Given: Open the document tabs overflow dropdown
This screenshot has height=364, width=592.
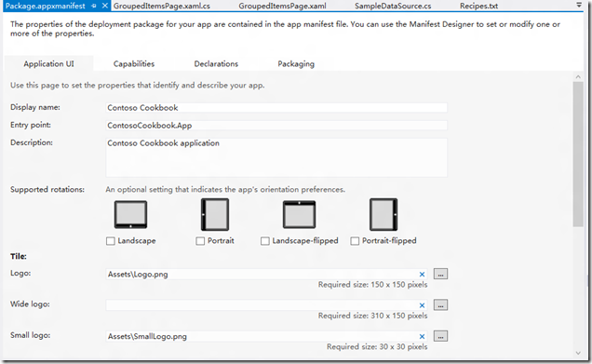Looking at the screenshot, I should point(579,5).
